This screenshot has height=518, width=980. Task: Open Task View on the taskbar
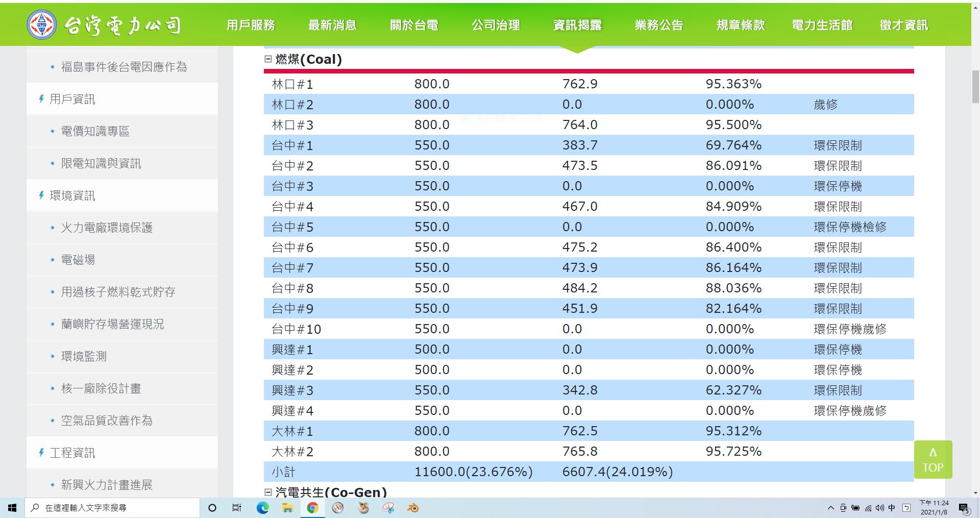click(x=237, y=508)
